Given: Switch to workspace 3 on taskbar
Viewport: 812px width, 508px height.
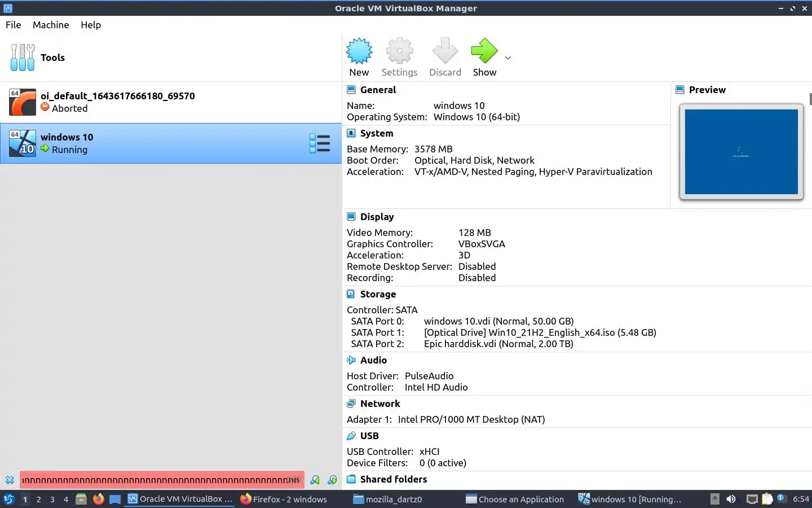Looking at the screenshot, I should 52,500.
